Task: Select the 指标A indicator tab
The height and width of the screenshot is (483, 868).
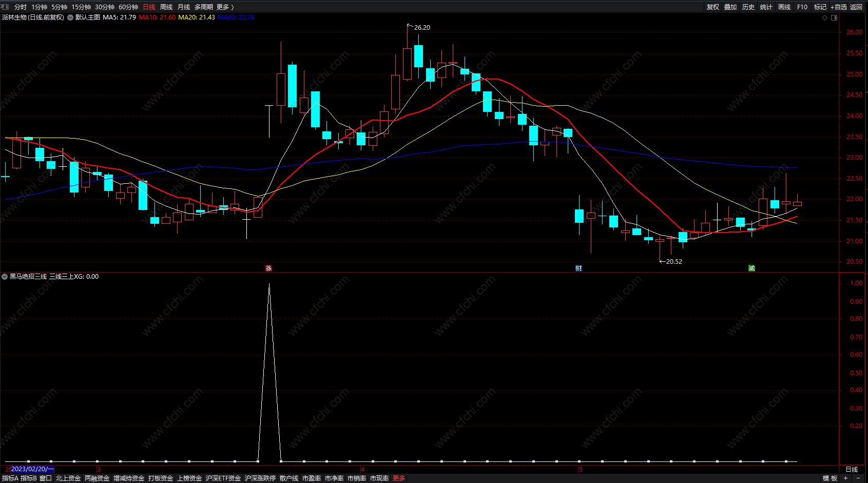Action: pos(10,478)
